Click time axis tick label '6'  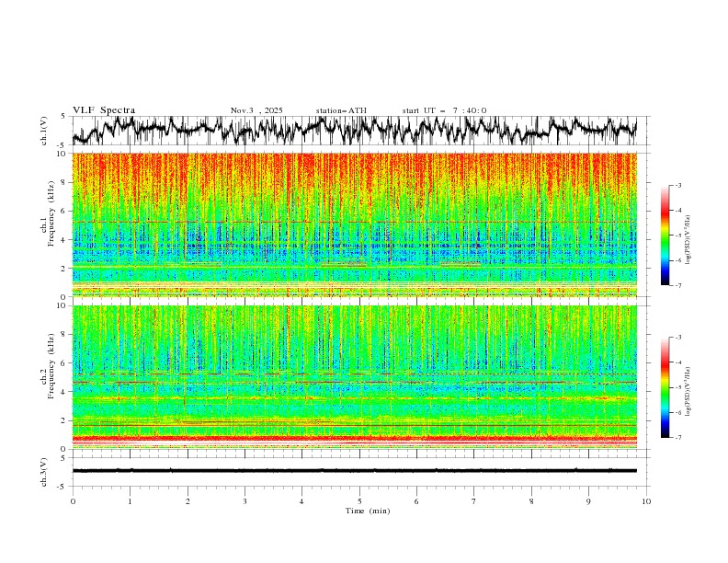416,501
